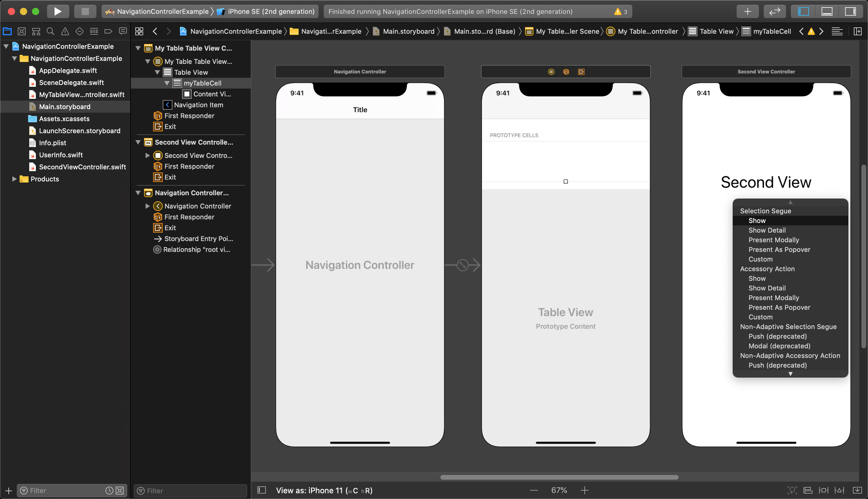Viewport: 868px width, 499px height.
Task: Go forward in editor history
Action: click(168, 32)
